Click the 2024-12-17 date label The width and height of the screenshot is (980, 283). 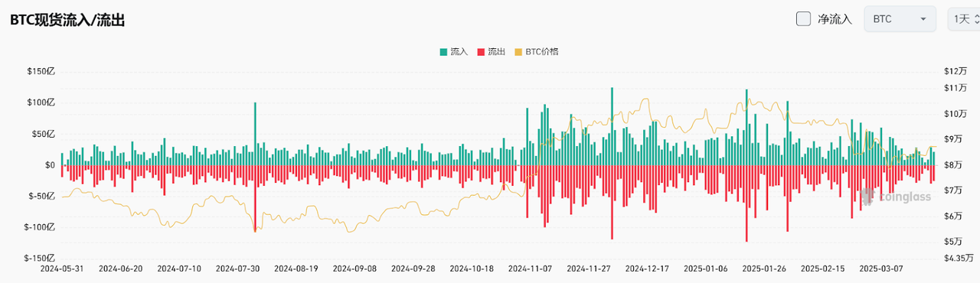click(647, 269)
